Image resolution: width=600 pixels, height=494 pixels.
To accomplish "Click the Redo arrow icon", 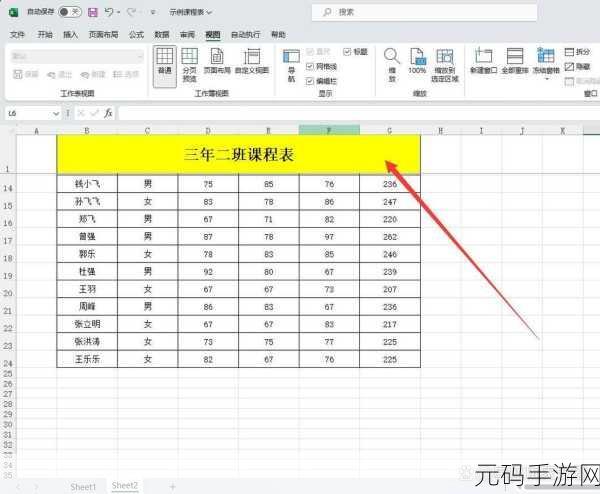I will click(132, 12).
